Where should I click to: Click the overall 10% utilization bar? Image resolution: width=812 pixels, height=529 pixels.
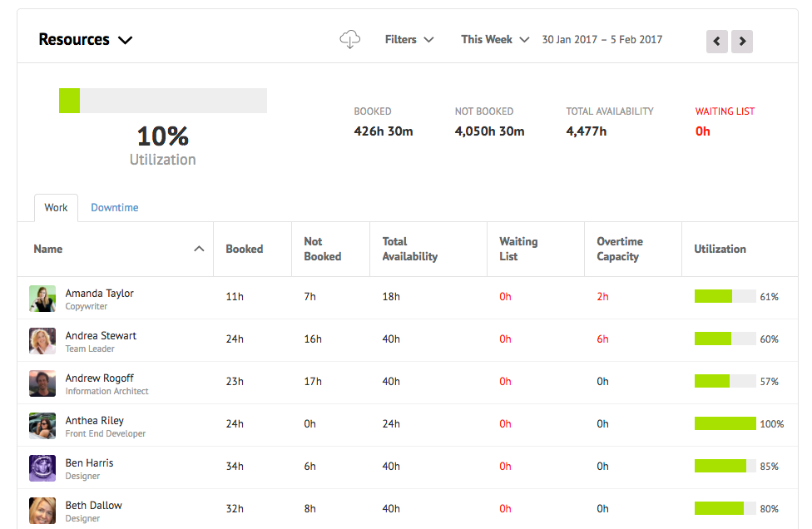(x=163, y=101)
